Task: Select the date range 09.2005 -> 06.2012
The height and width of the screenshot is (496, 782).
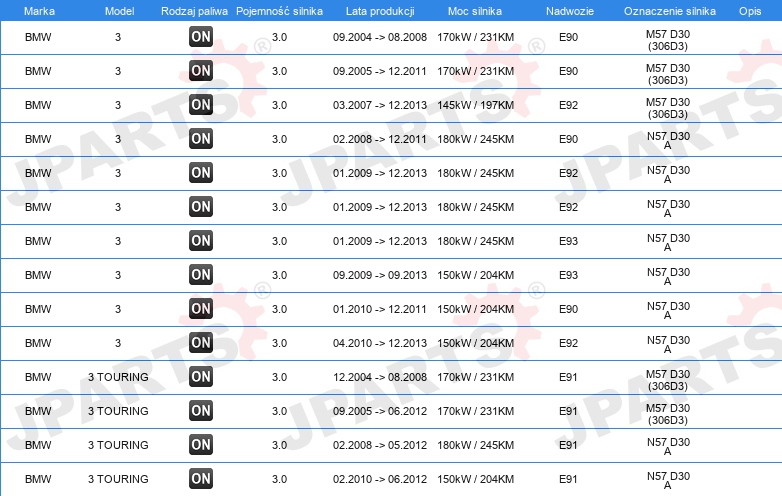Action: coord(380,411)
